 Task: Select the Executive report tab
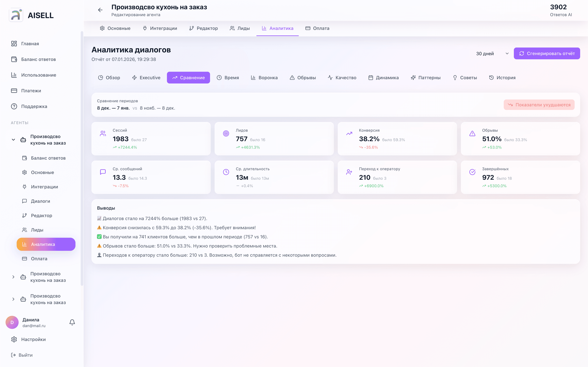(x=146, y=78)
